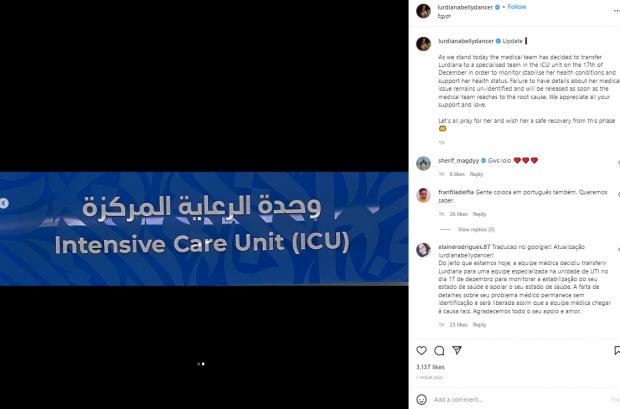Open sherif_magdyy username link
The width and height of the screenshot is (620, 409).
pyautogui.click(x=459, y=161)
